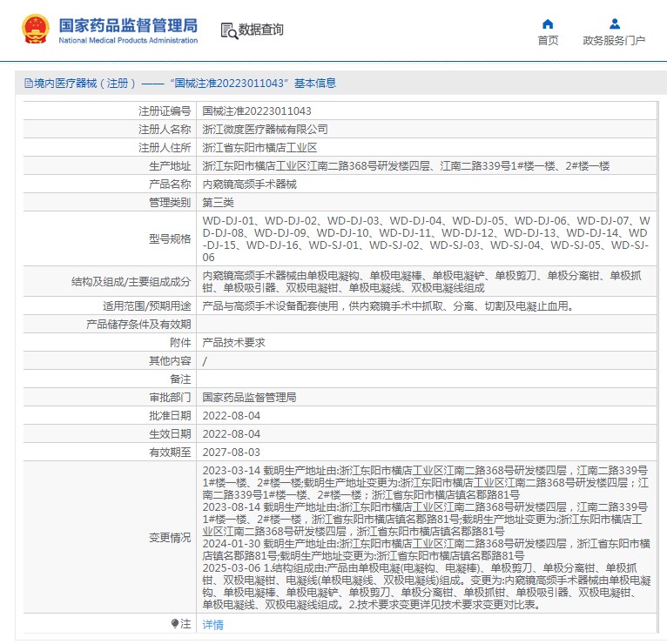Click the 备注 row label
The image size is (667, 644).
pyautogui.click(x=180, y=379)
